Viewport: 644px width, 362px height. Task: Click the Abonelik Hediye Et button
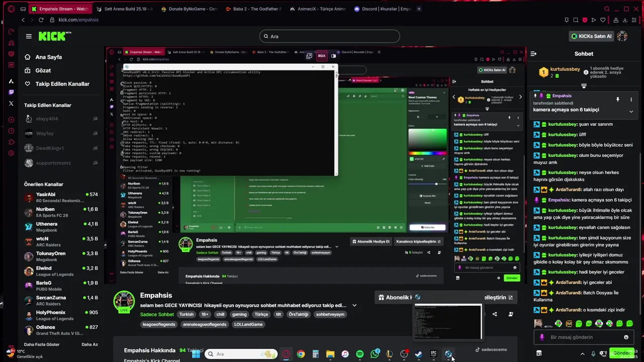point(394,297)
